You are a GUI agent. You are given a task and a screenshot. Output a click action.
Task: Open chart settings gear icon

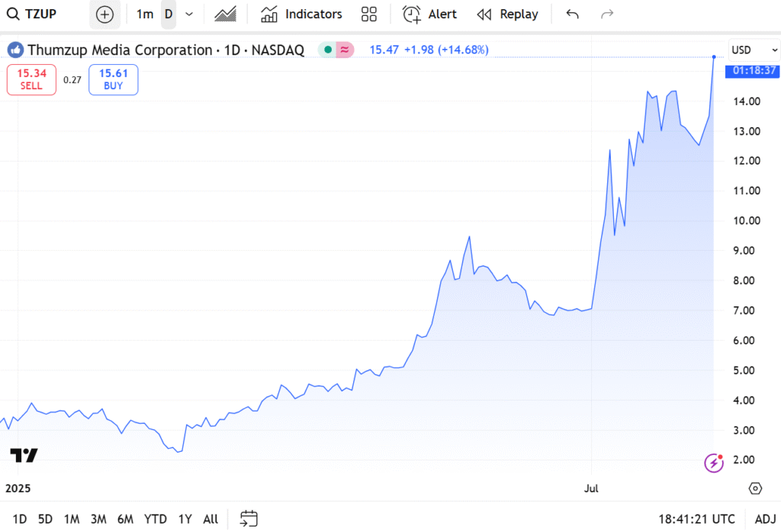[755, 489]
